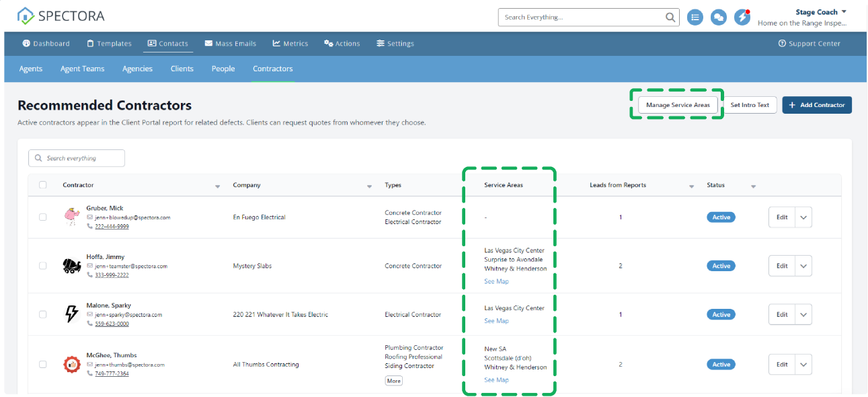Click Edit for McGhee, Thumbs
Image resolution: width=868 pixels, height=397 pixels.
point(782,364)
